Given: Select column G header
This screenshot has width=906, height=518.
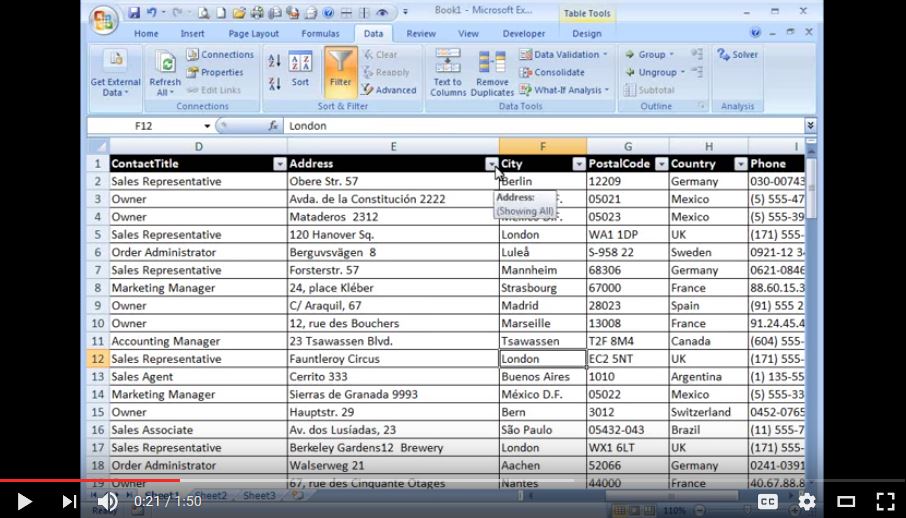Looking at the screenshot, I should coord(627,146).
